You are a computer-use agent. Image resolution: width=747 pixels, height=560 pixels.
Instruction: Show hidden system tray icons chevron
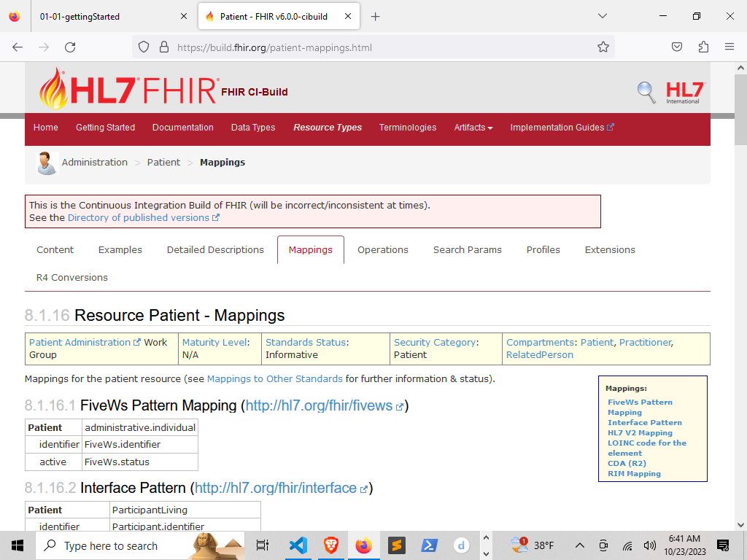click(579, 545)
